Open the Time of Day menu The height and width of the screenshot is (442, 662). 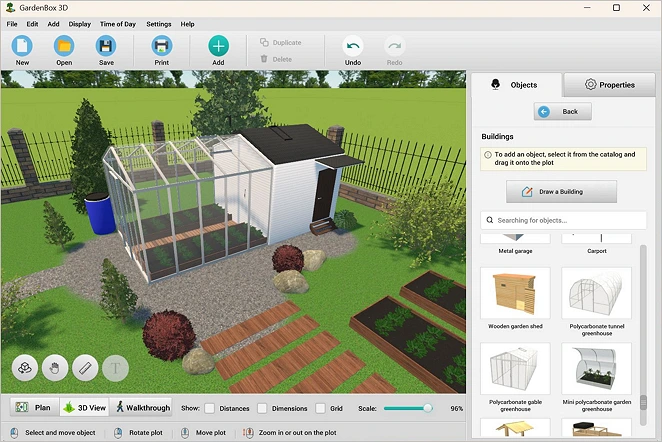pos(117,24)
